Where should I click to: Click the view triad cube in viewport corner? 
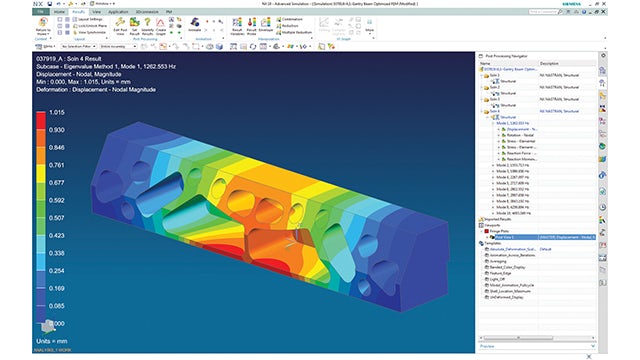point(48,326)
